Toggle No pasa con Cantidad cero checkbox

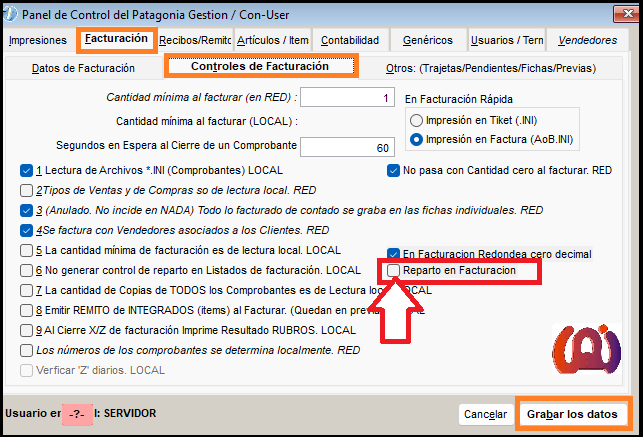(x=393, y=171)
